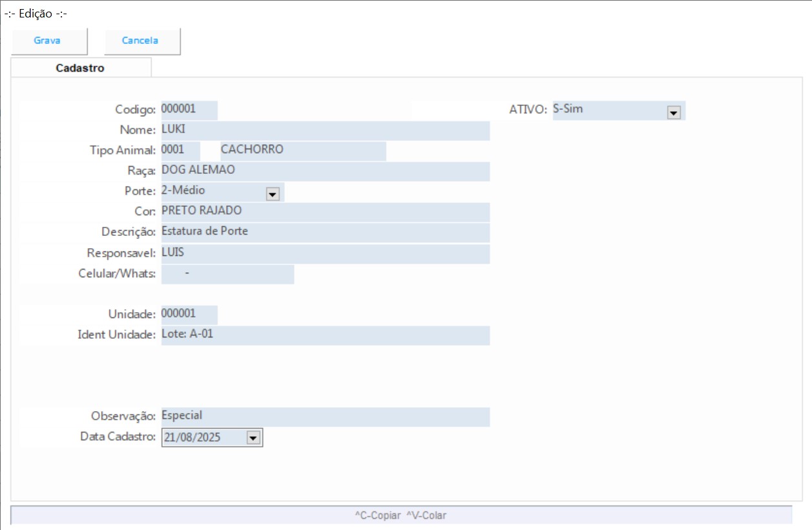Edit the Raça field with DOG ALEMAO
This screenshot has height=530, width=812.
click(x=324, y=171)
